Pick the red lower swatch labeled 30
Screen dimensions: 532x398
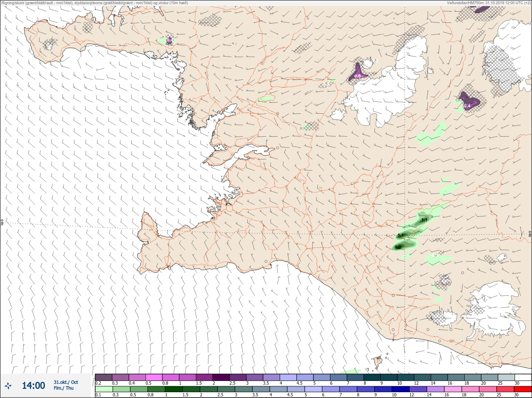tap(523, 389)
